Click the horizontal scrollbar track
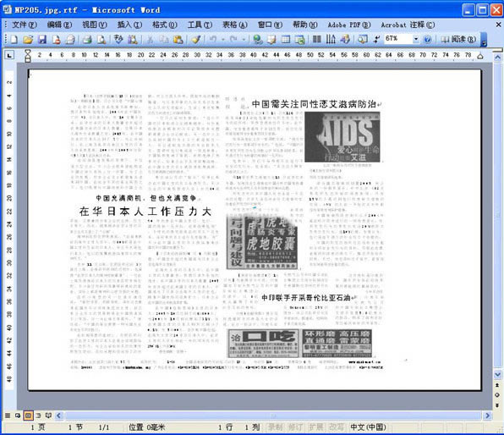The width and height of the screenshot is (504, 435). pos(273,416)
